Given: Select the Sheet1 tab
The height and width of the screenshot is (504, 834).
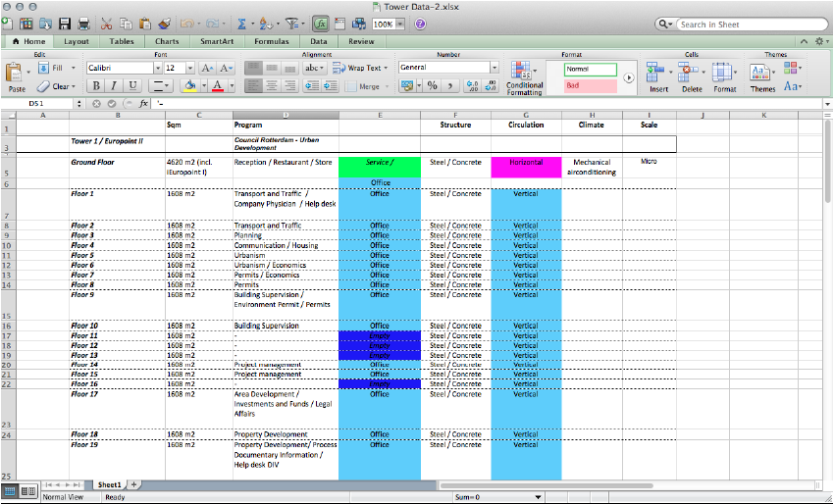Looking at the screenshot, I should (x=109, y=484).
